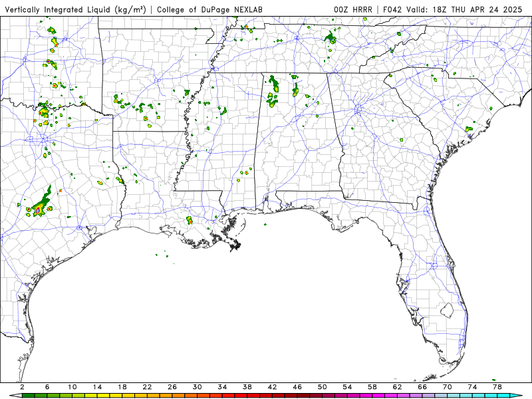Click the color scale value '14'
The image size is (532, 399).
(97, 387)
